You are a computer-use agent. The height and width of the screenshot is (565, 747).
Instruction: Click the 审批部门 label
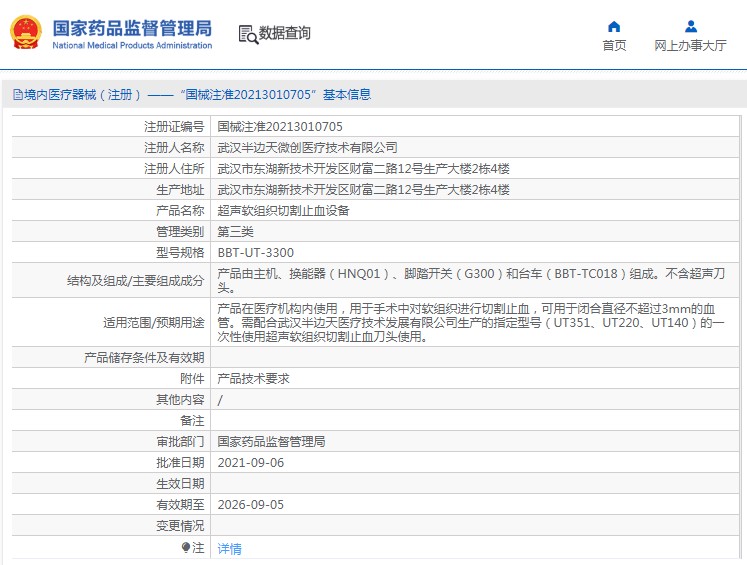pyautogui.click(x=180, y=442)
